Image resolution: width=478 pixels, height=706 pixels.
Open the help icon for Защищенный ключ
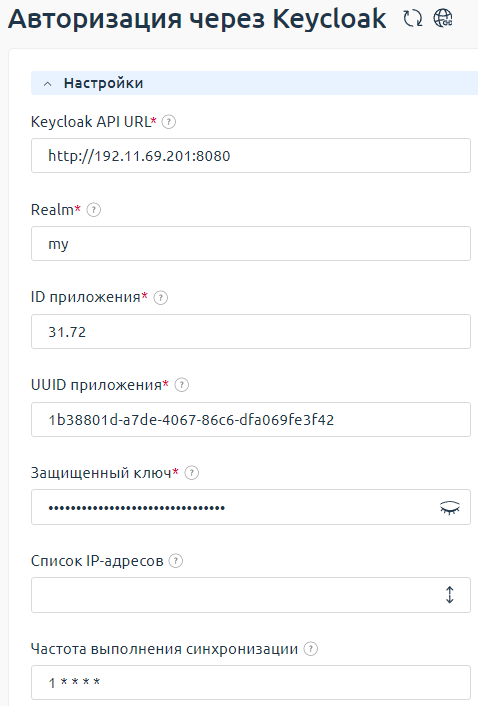[192, 473]
